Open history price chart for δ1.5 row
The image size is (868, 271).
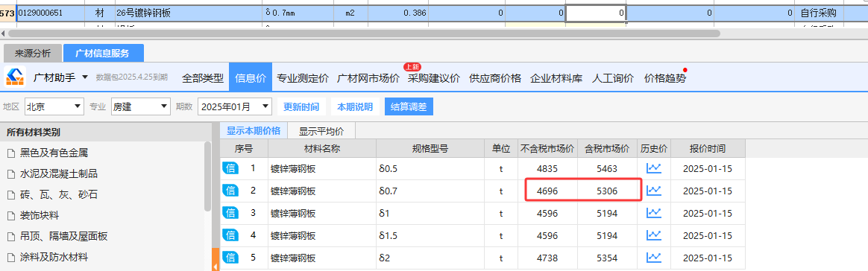(654, 235)
